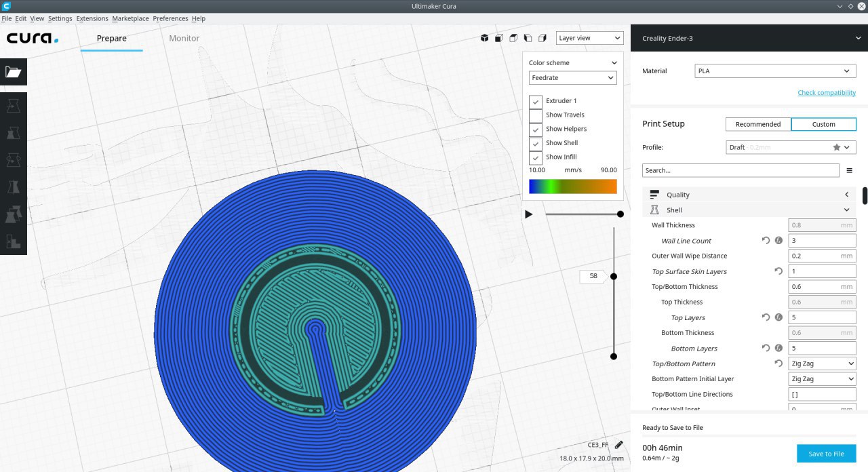This screenshot has height=472, width=868.
Task: Reset Top/Bottom Pattern to default
Action: 778,363
